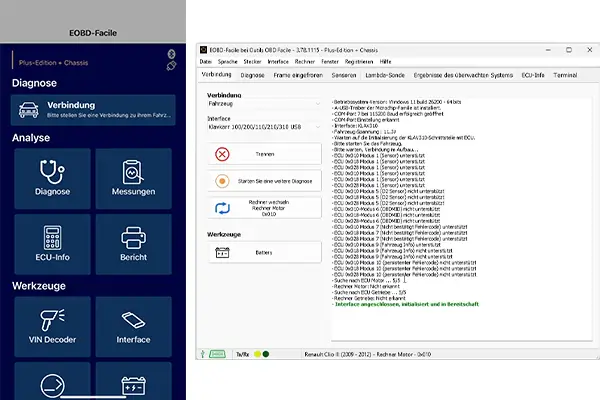Click the Trennen disconnect button

[265, 154]
